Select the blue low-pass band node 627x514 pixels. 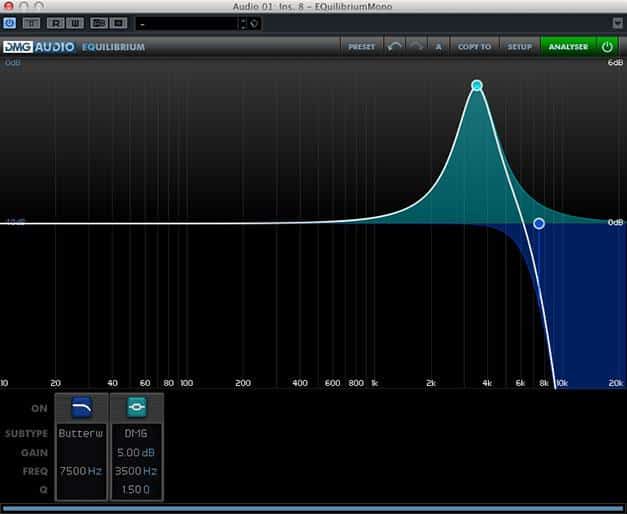(x=539, y=223)
